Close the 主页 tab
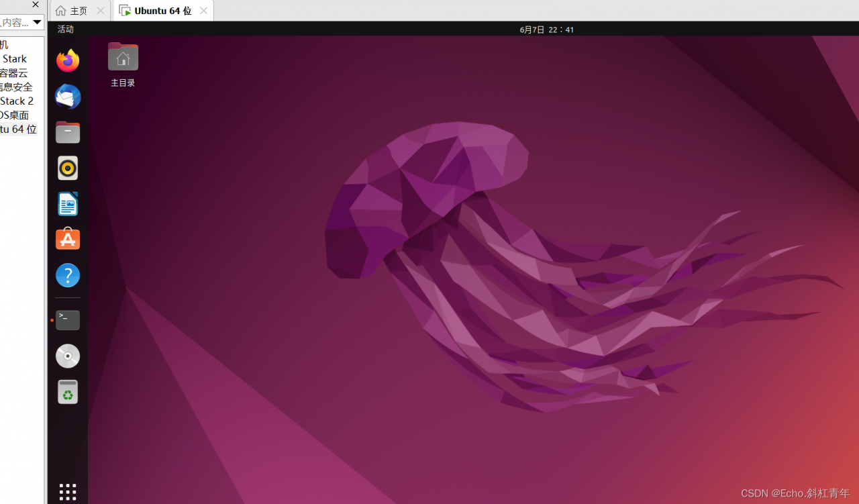 [101, 11]
